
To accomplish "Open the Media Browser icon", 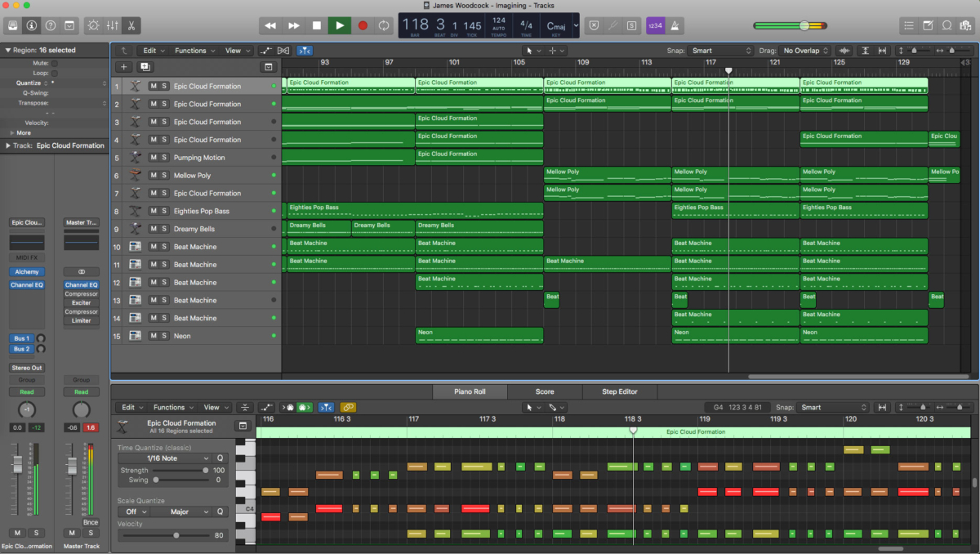I will pyautogui.click(x=965, y=25).
